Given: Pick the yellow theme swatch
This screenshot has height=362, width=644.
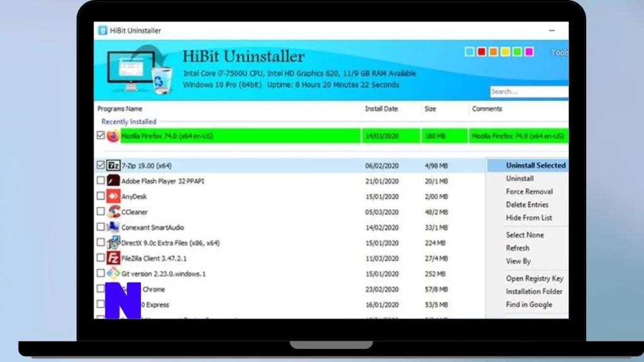Looking at the screenshot, I should coord(505,52).
